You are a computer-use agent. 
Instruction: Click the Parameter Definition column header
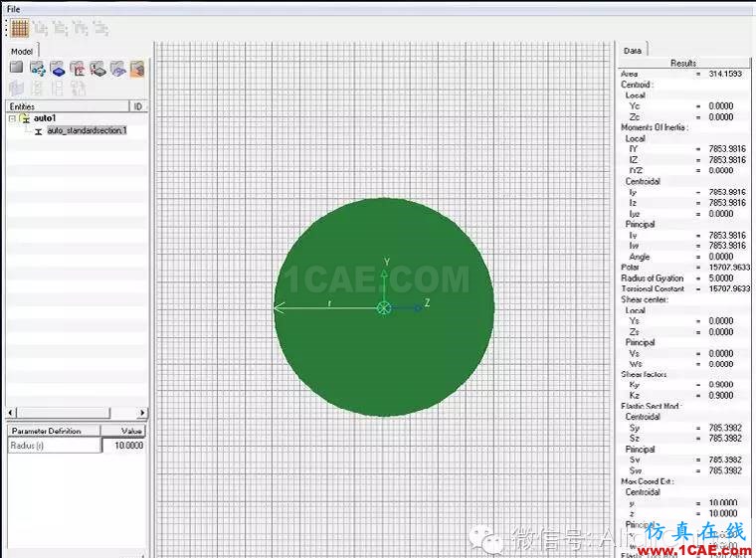coord(54,431)
